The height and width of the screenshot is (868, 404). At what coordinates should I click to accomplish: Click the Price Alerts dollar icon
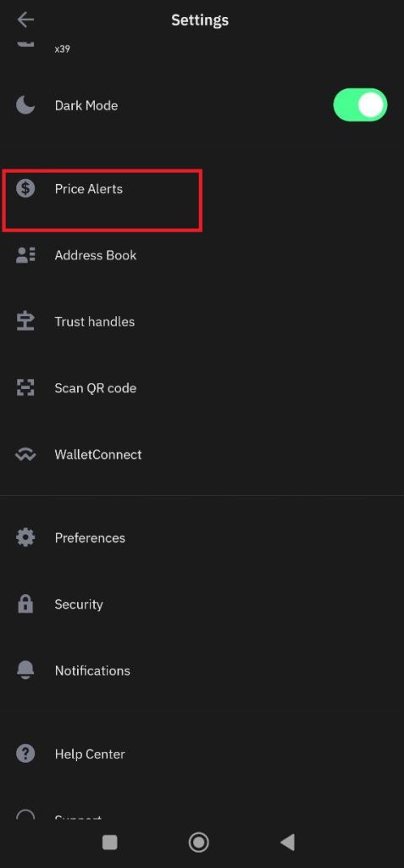tap(25, 189)
